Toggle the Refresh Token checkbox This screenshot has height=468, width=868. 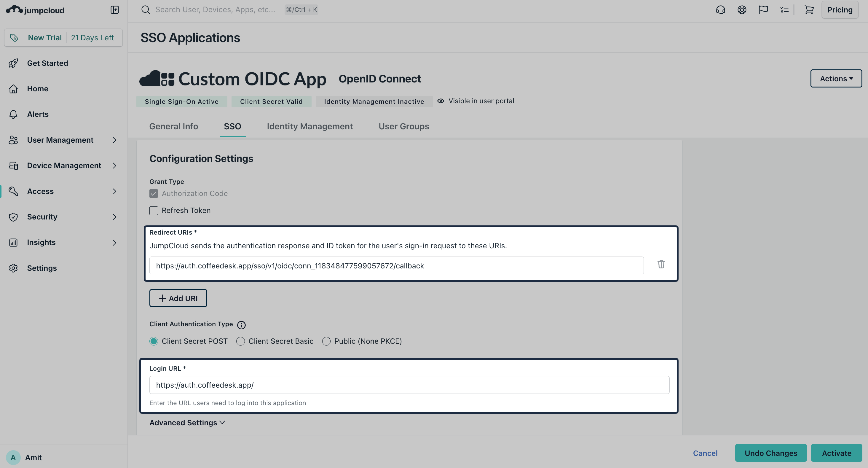click(x=153, y=210)
